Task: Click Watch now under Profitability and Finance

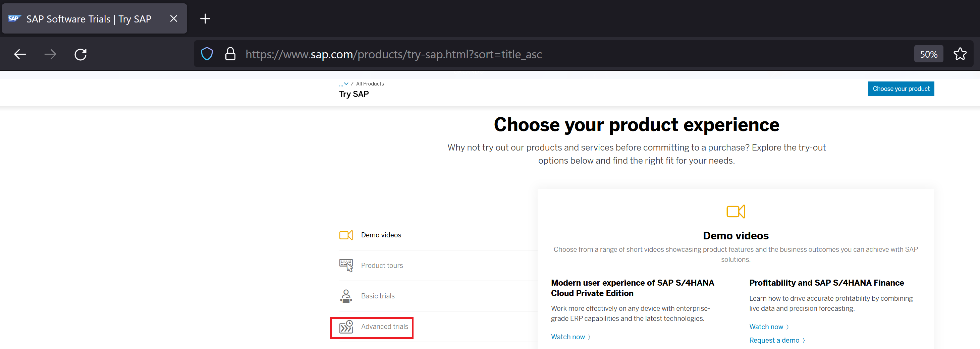Action: pyautogui.click(x=766, y=327)
